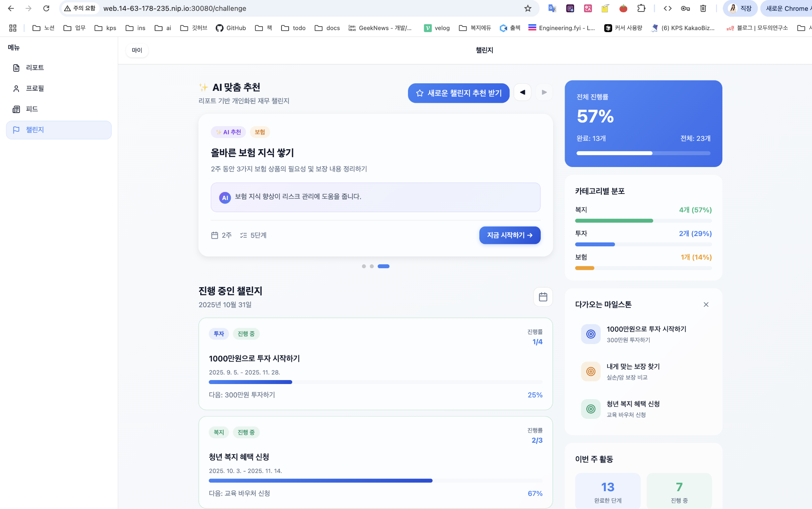Open the code brackets extension icon

(668, 8)
